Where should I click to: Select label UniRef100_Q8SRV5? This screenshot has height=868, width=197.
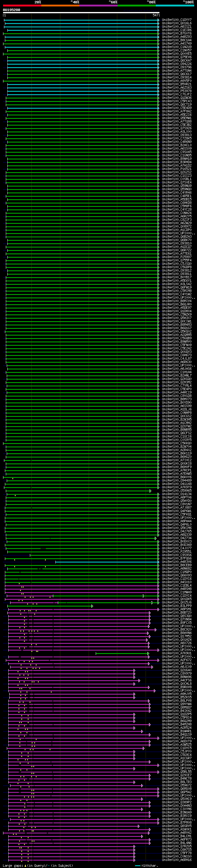[177, 826]
